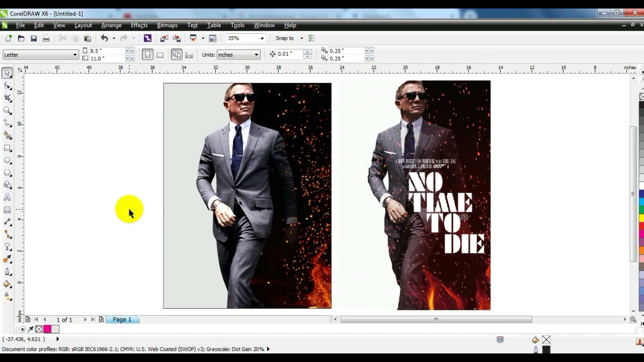Paste from clipboard icon

pos(88,38)
